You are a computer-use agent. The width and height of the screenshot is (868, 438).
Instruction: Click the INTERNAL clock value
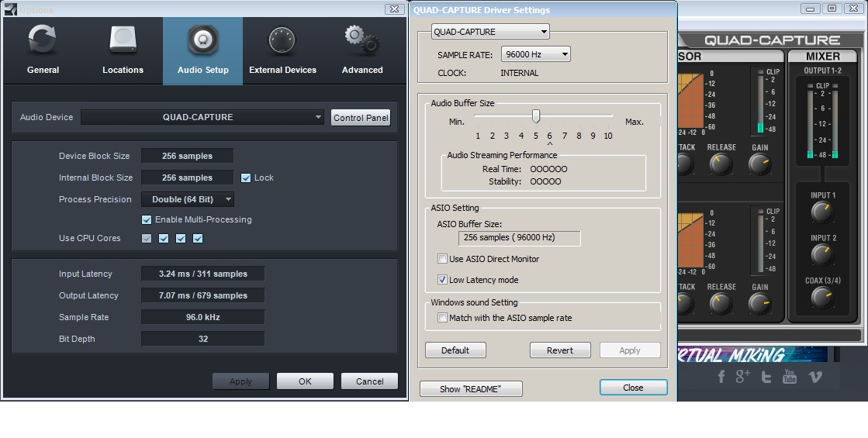pos(519,73)
